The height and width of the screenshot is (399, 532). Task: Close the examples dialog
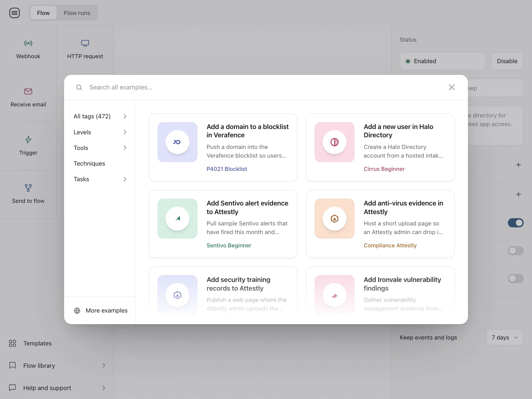[452, 87]
